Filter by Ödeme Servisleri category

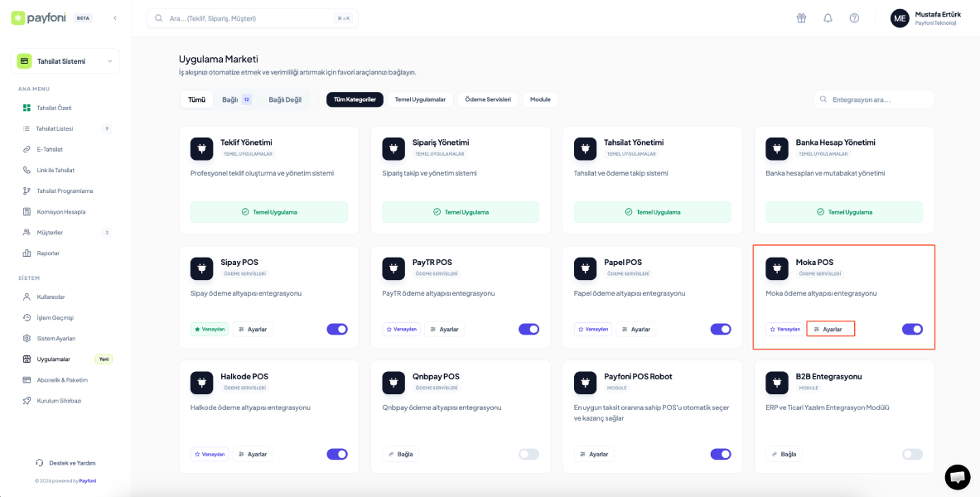(487, 99)
